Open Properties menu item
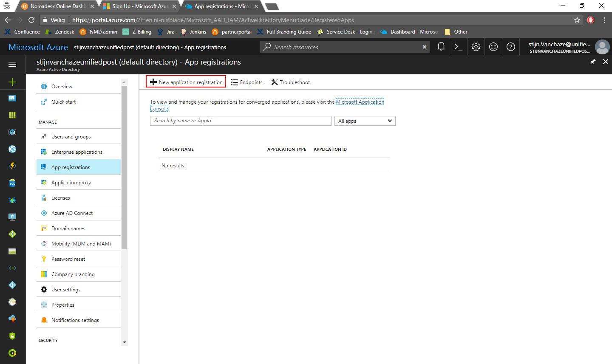Image resolution: width=612 pixels, height=364 pixels. (x=79, y=305)
